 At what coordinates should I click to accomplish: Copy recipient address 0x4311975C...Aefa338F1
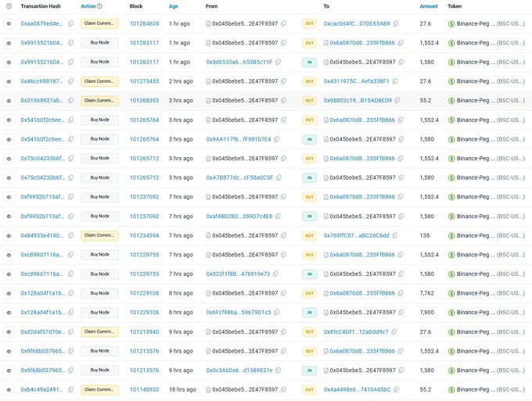395,81
